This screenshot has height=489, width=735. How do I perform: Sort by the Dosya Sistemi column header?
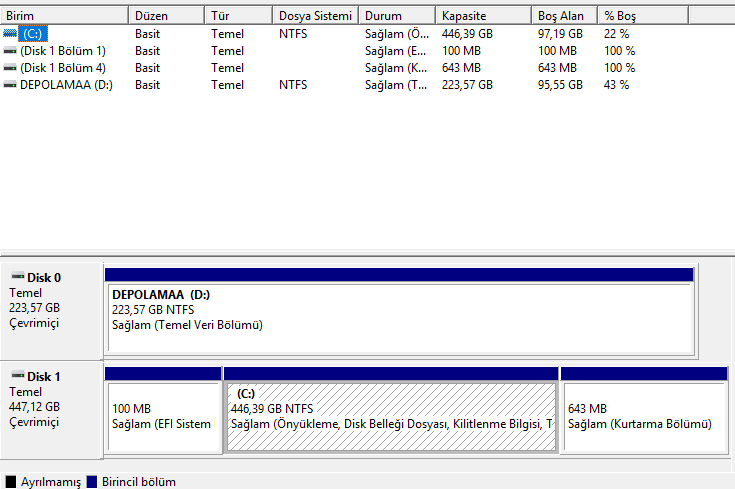pyautogui.click(x=315, y=16)
